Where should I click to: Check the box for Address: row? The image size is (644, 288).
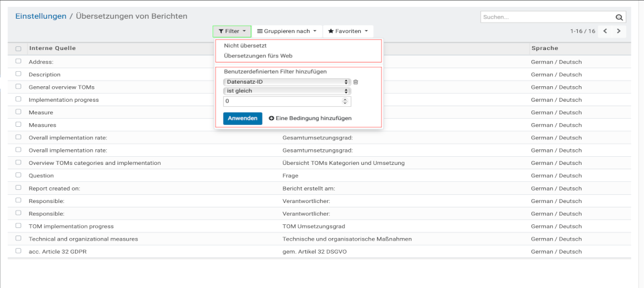coord(18,61)
